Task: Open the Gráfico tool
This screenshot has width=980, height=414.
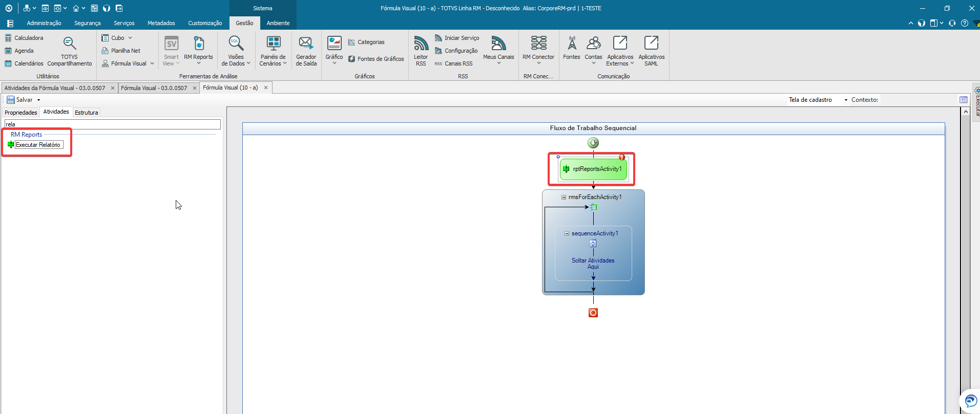Action: pyautogui.click(x=334, y=50)
